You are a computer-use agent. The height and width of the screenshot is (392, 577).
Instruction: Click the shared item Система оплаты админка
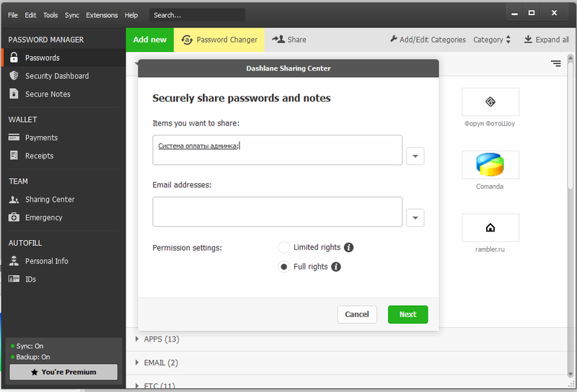198,146
